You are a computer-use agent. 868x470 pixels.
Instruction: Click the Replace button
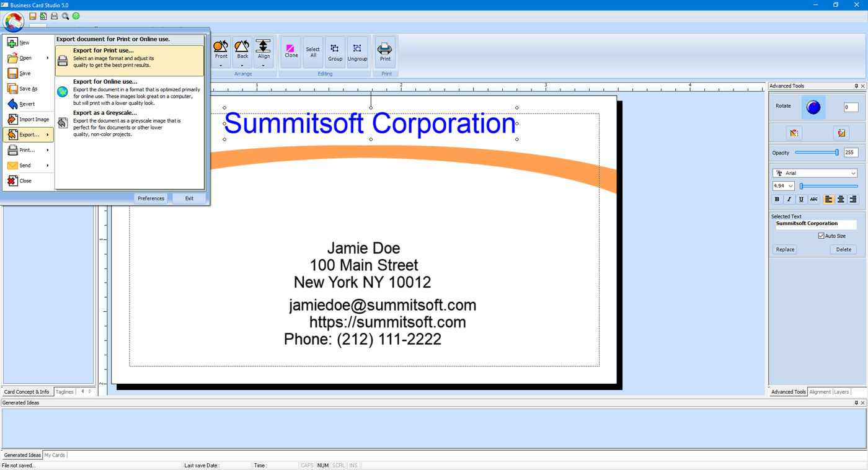click(785, 249)
